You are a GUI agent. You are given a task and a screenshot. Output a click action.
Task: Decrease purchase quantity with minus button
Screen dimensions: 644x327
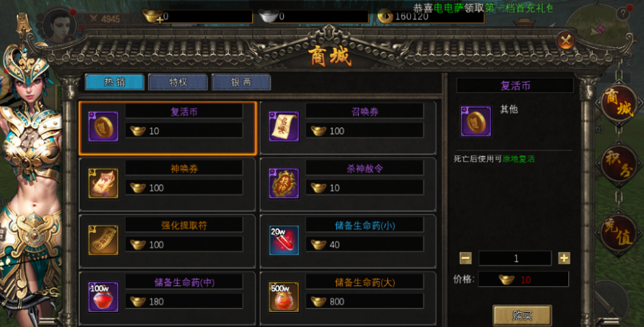[x=465, y=258]
